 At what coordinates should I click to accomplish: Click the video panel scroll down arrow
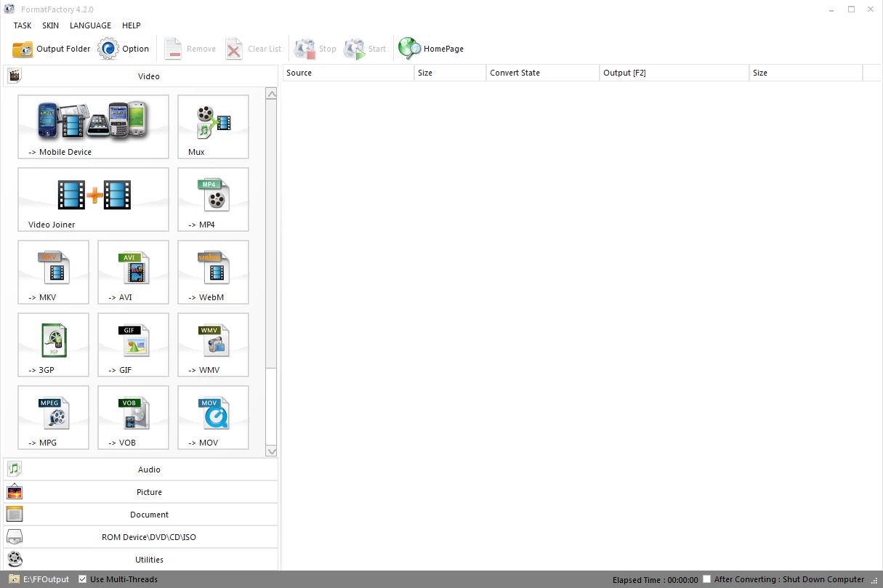[x=272, y=451]
